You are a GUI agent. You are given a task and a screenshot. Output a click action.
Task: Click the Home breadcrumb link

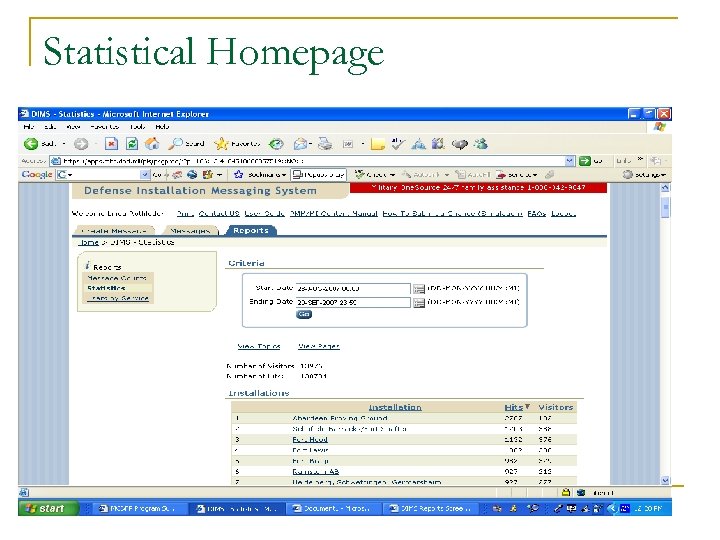88,242
